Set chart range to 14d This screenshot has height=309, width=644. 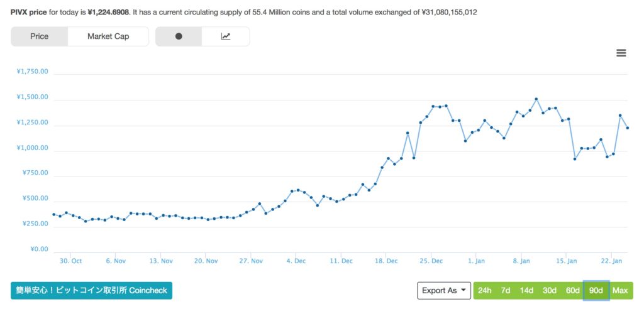526,291
